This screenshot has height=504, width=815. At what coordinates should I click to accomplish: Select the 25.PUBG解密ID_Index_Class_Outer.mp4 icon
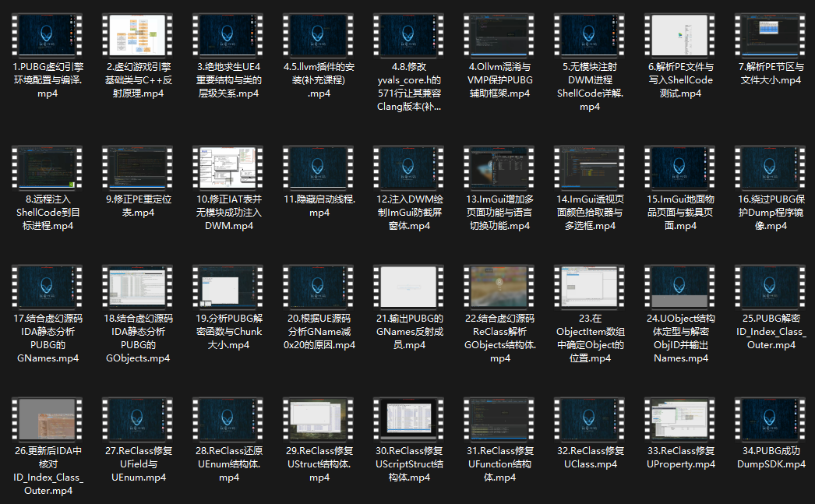(x=771, y=288)
